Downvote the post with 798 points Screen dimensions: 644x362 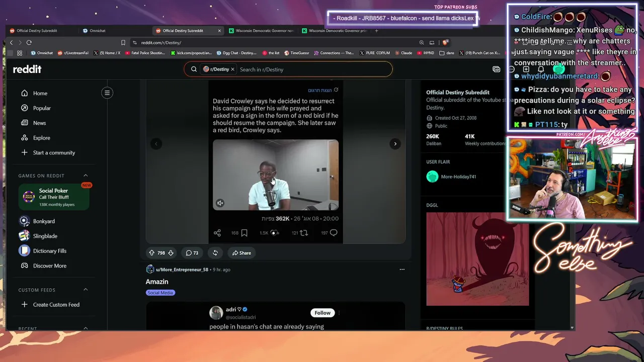pos(171,253)
